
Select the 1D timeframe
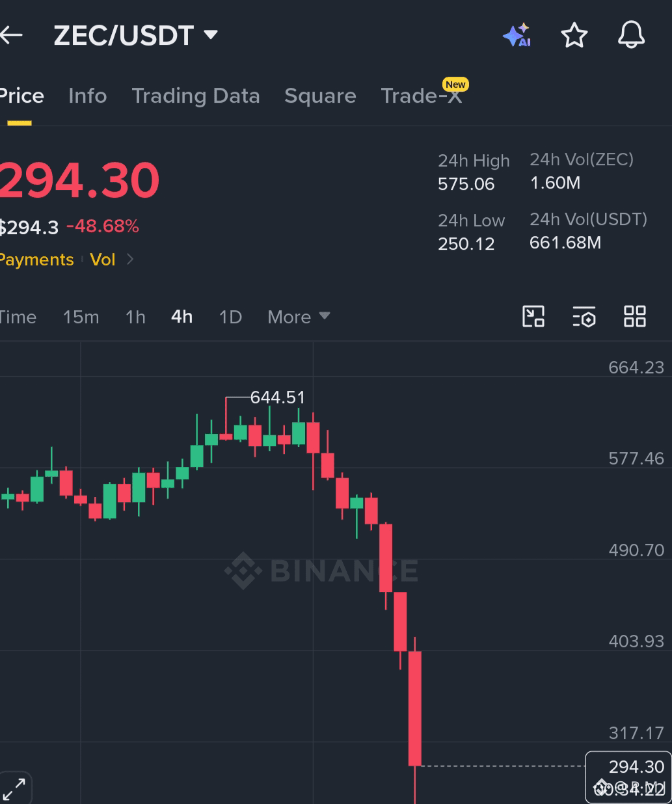point(230,317)
